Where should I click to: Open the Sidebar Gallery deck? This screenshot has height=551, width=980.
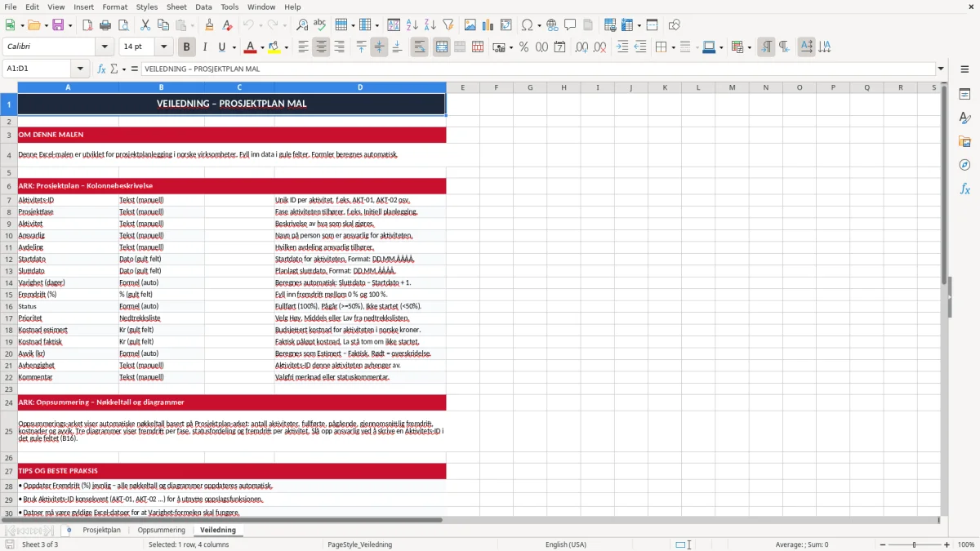point(964,142)
